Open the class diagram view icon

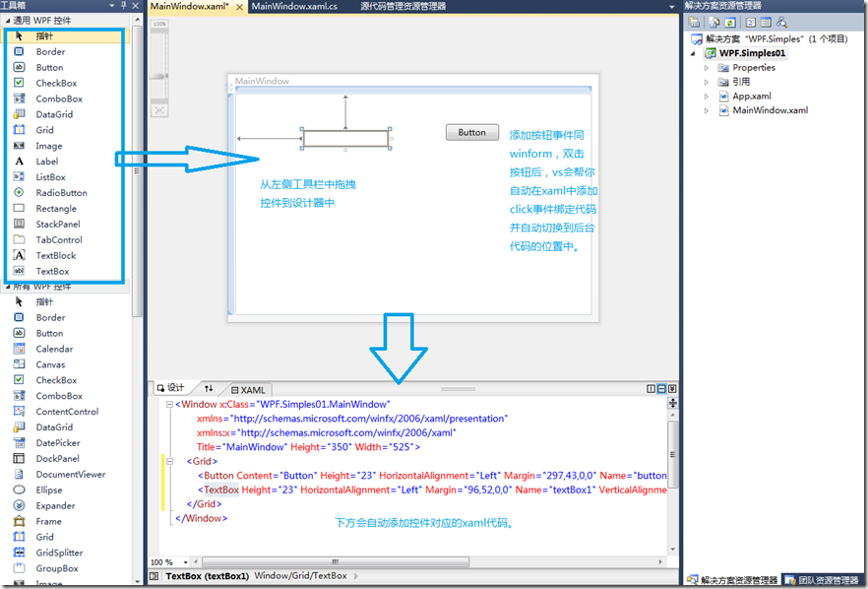click(x=781, y=23)
